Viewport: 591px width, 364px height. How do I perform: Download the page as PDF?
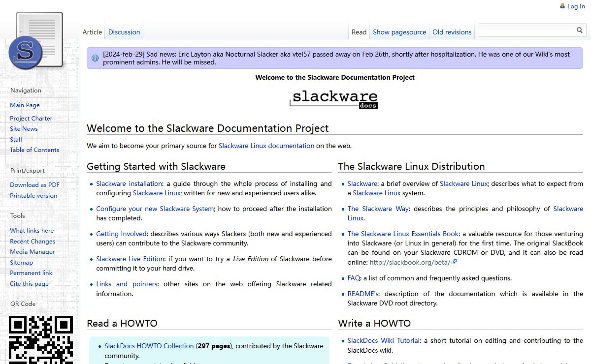point(34,185)
